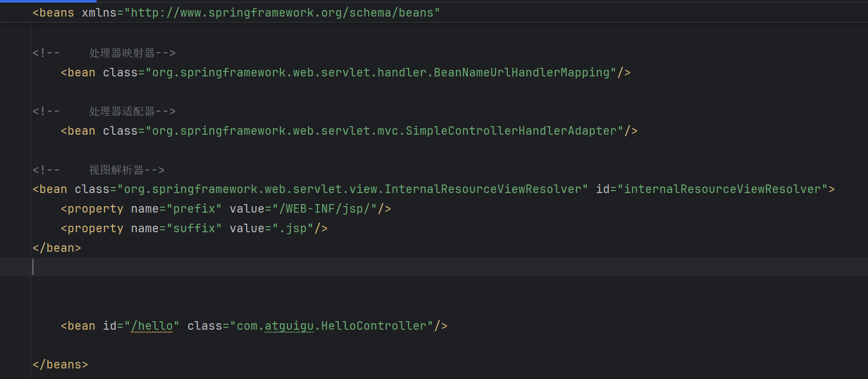
Task: Click the SimpleControllerHandlerAdapter class name
Action: (511, 131)
